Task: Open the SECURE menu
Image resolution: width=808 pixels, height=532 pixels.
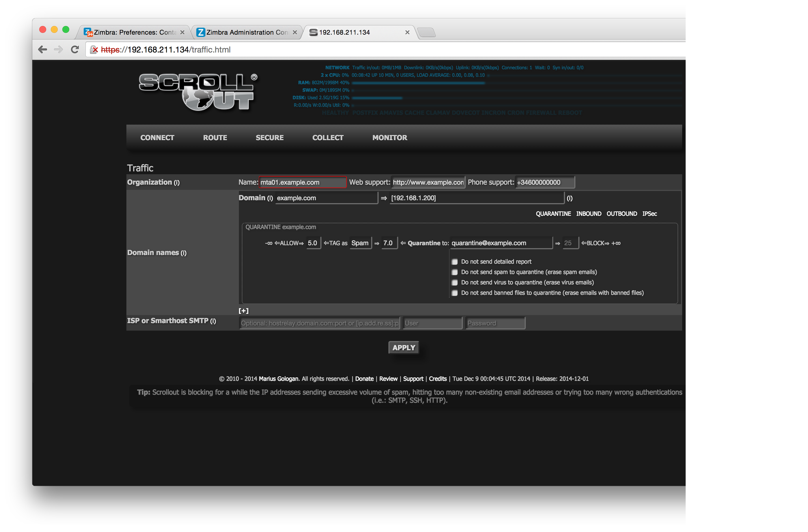Action: coord(270,138)
